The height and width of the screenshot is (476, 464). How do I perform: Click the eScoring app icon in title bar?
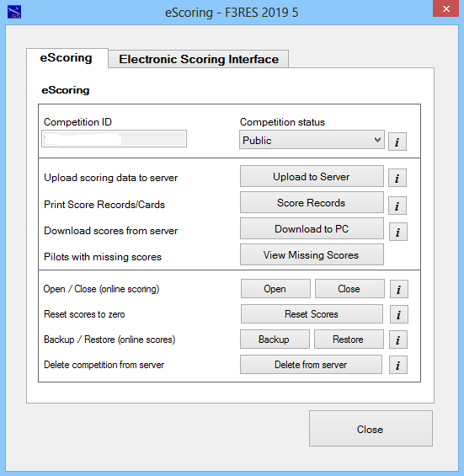[x=14, y=12]
